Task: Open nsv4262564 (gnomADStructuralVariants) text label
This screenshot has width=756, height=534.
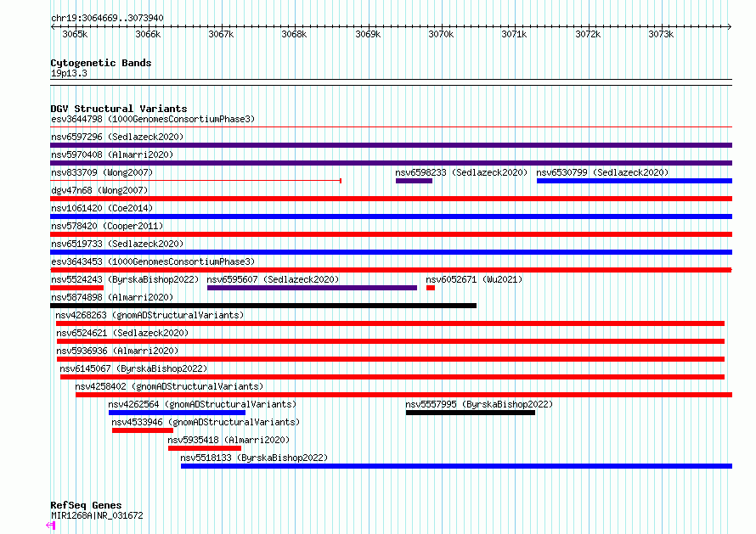Action: (202, 404)
